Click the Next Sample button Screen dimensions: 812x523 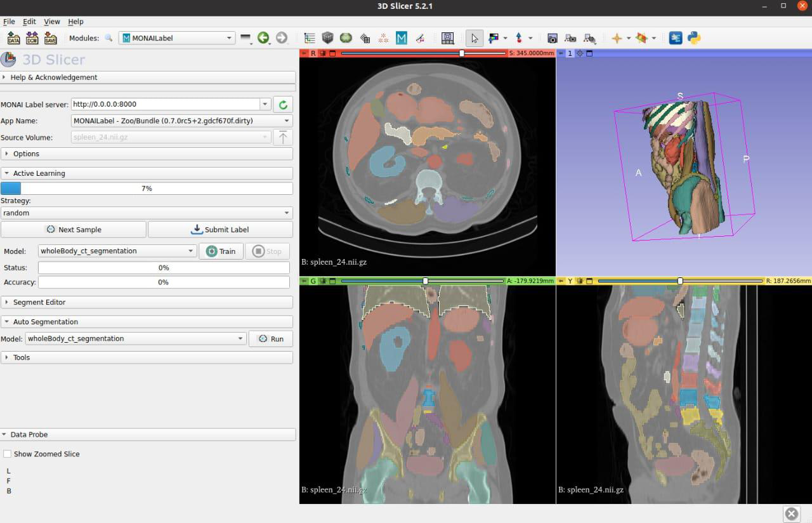coord(74,230)
